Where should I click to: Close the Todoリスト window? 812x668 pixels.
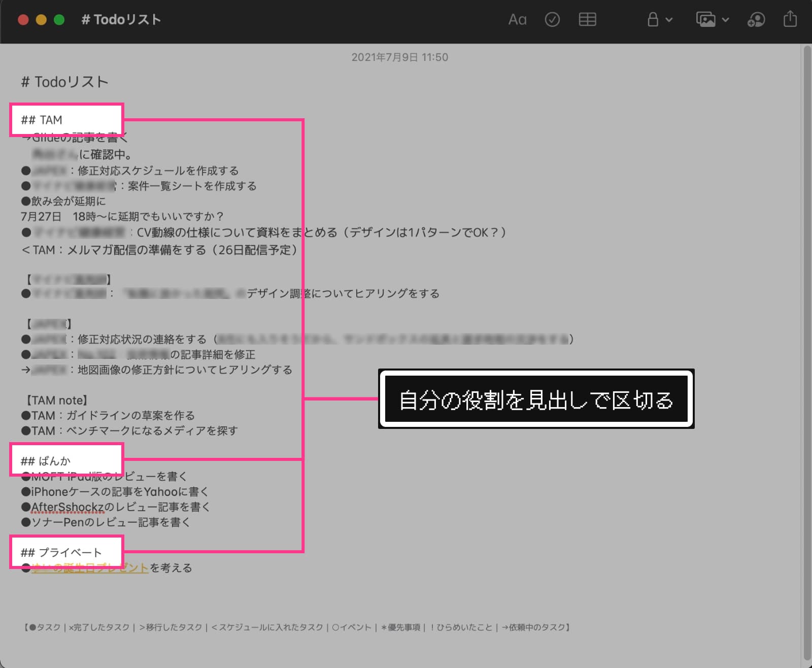tap(23, 20)
